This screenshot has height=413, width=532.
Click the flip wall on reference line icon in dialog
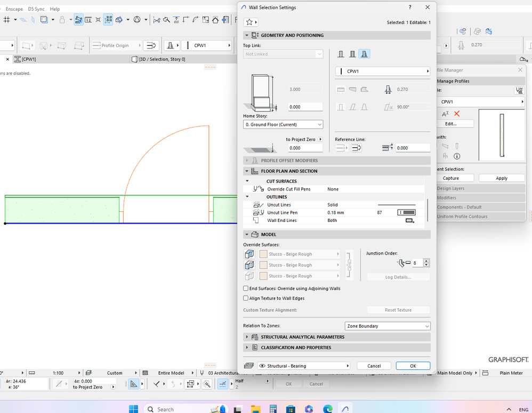356,148
